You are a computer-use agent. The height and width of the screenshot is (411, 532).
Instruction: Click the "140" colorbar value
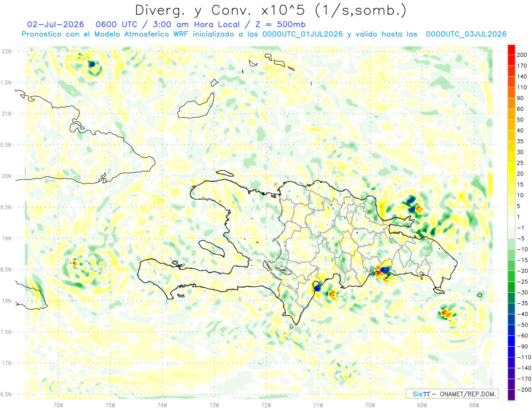point(523,77)
